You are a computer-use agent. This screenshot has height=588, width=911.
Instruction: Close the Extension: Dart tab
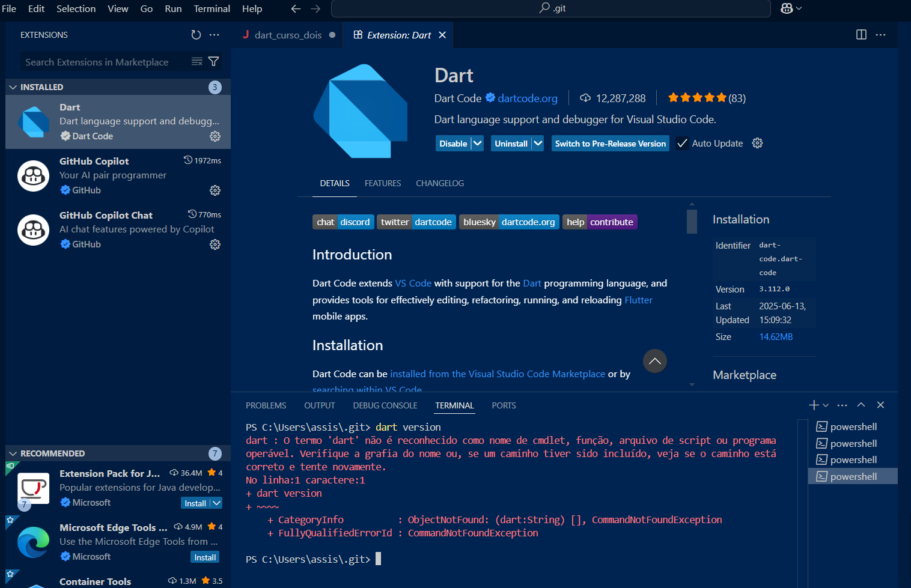(x=442, y=35)
